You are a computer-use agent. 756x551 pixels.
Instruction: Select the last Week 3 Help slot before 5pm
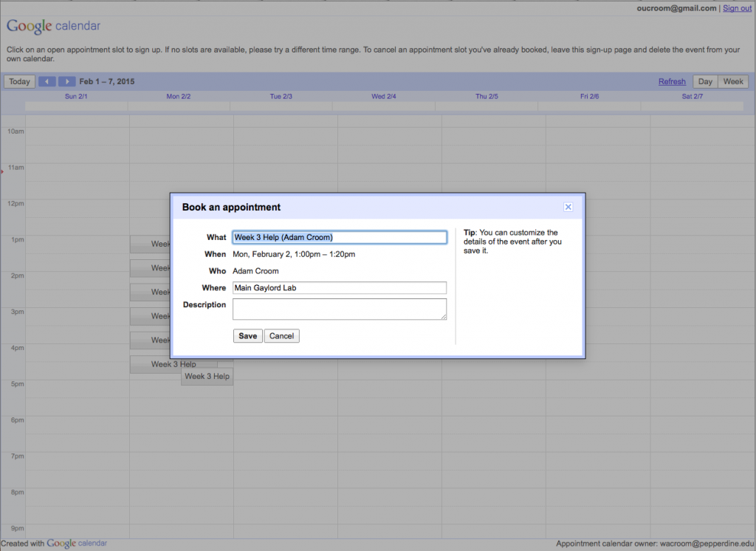[x=207, y=377]
